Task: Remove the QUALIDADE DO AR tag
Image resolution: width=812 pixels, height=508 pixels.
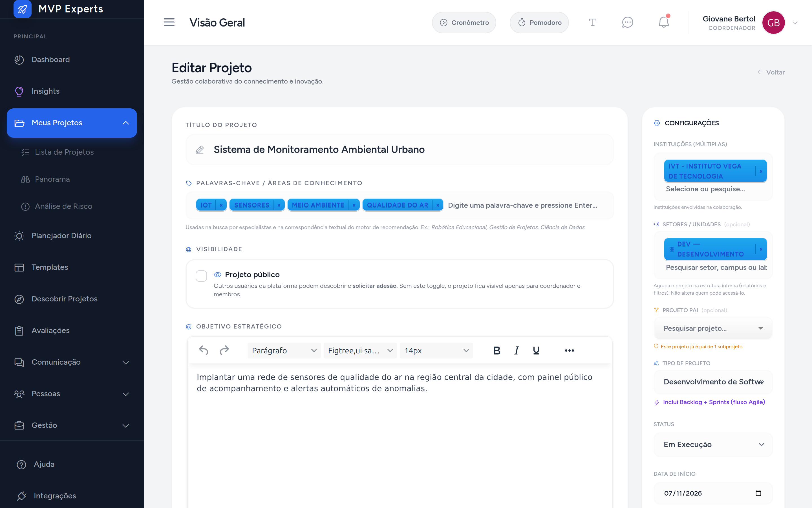Action: 438,205
